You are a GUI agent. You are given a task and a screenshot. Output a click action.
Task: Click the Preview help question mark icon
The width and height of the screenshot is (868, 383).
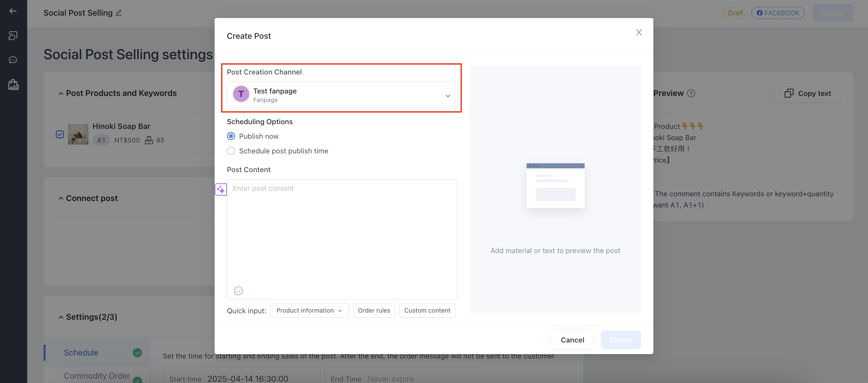point(691,93)
